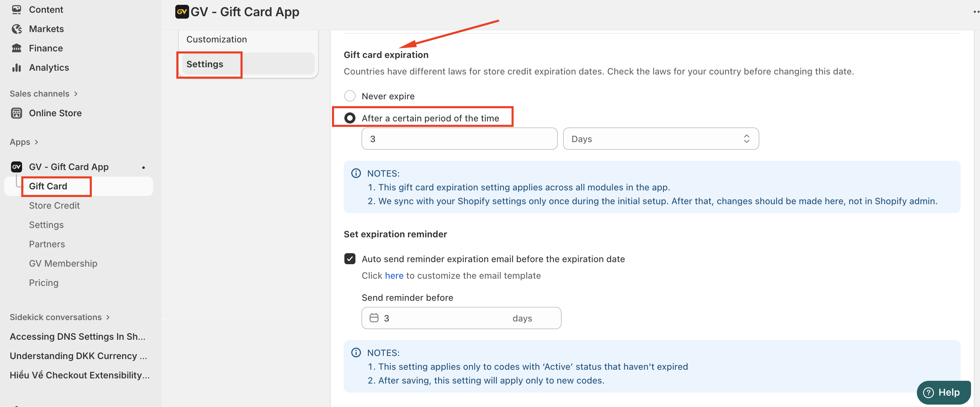Click the calendar icon in reminder field
The image size is (980, 407).
pos(374,318)
